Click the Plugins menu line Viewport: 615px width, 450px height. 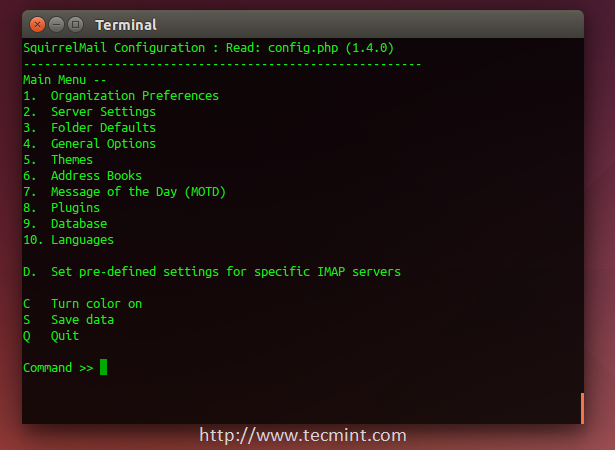(75, 208)
